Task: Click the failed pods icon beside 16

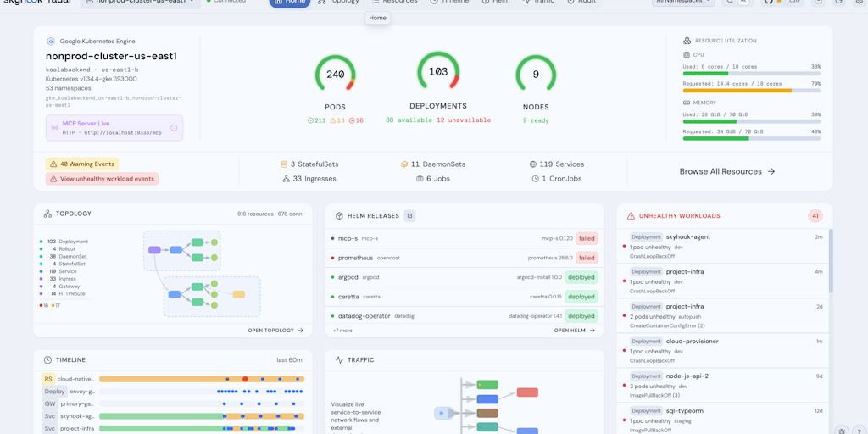Action: 352,120
